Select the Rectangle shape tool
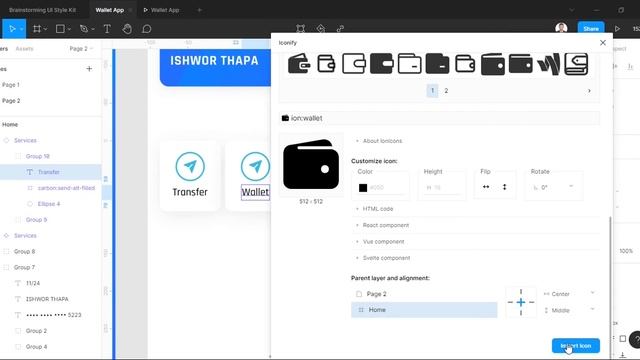 point(60,29)
